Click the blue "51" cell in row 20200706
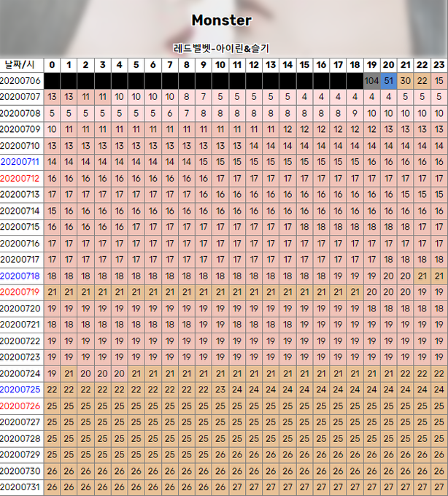Screen dimensions: 448x496 point(388,81)
